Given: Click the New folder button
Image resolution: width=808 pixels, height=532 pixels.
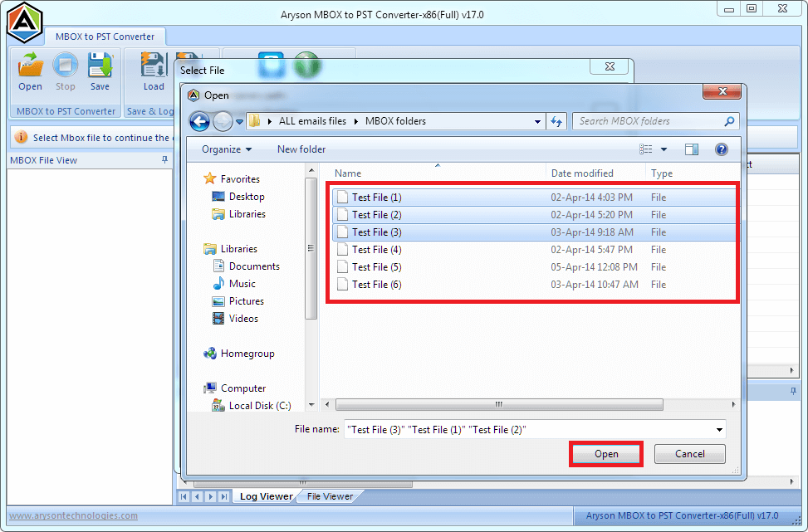Looking at the screenshot, I should [301, 149].
